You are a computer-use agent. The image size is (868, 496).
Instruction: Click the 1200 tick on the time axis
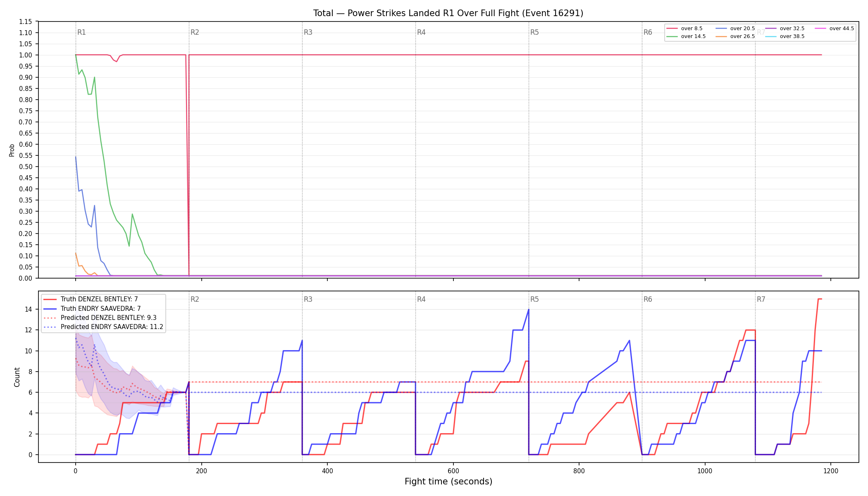click(831, 471)
